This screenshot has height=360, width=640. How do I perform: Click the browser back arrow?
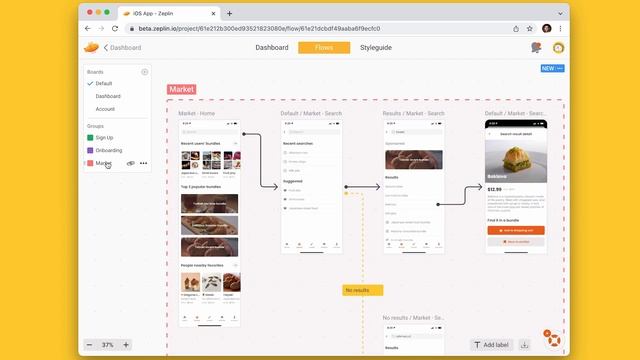(87, 29)
